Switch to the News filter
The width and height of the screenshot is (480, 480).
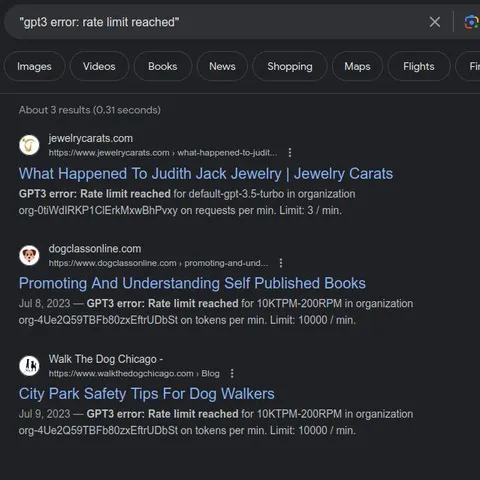click(222, 66)
